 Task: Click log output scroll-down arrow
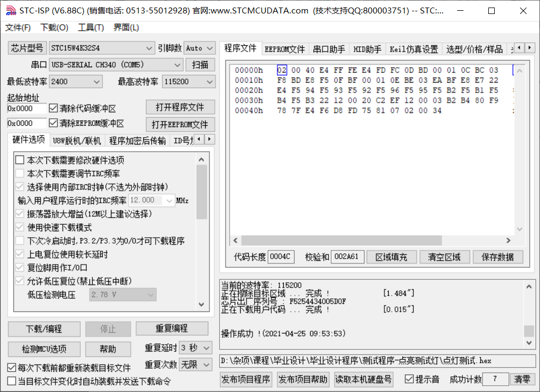(529, 343)
